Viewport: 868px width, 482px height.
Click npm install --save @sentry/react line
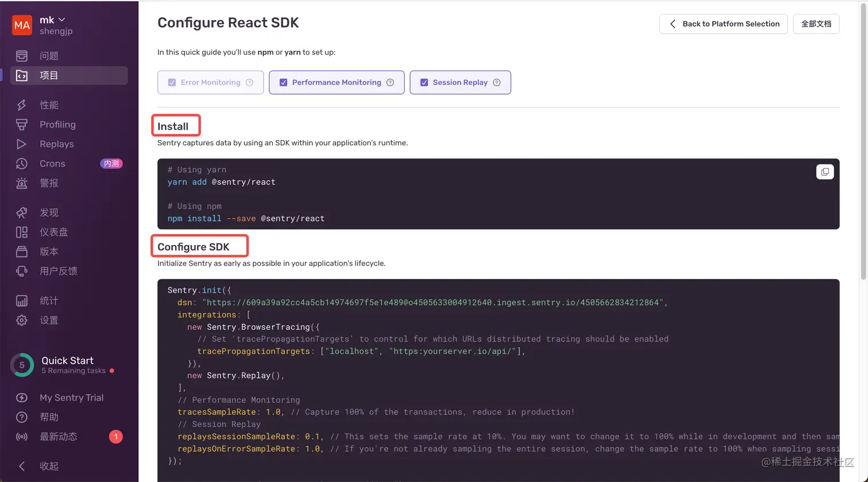click(x=246, y=218)
